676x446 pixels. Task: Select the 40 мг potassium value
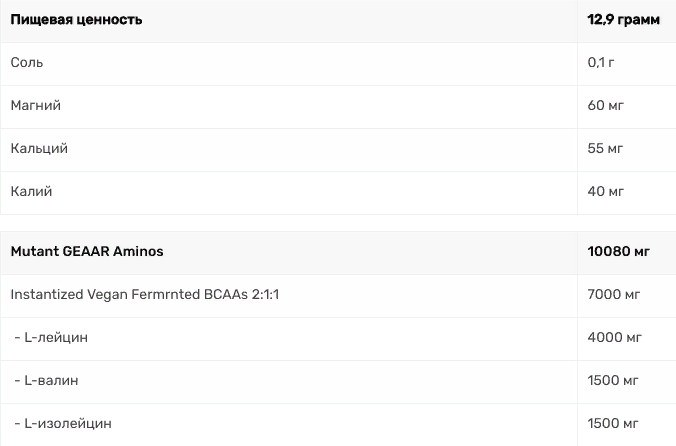coord(605,191)
